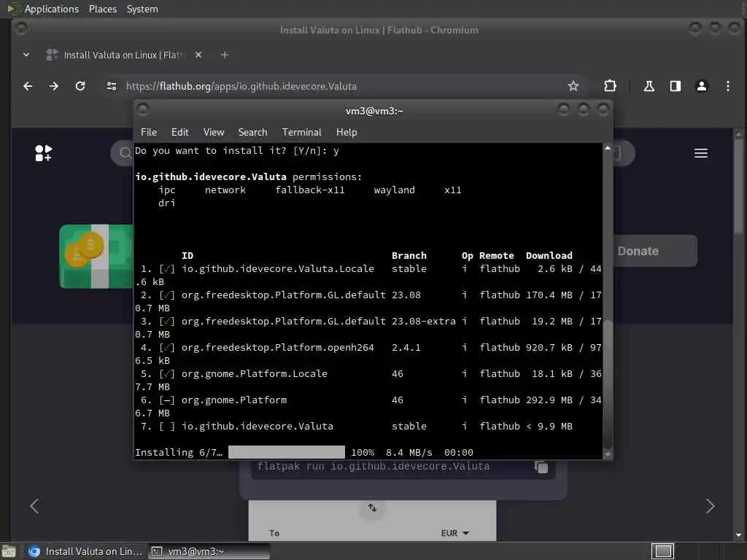This screenshot has width=747, height=560.
Task: Open the Places menu
Action: 102,9
